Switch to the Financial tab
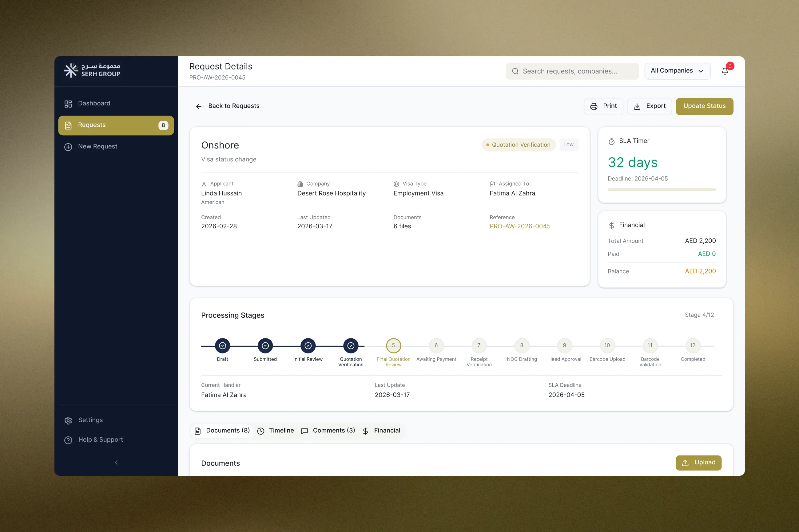This screenshot has width=799, height=532. 382,431
